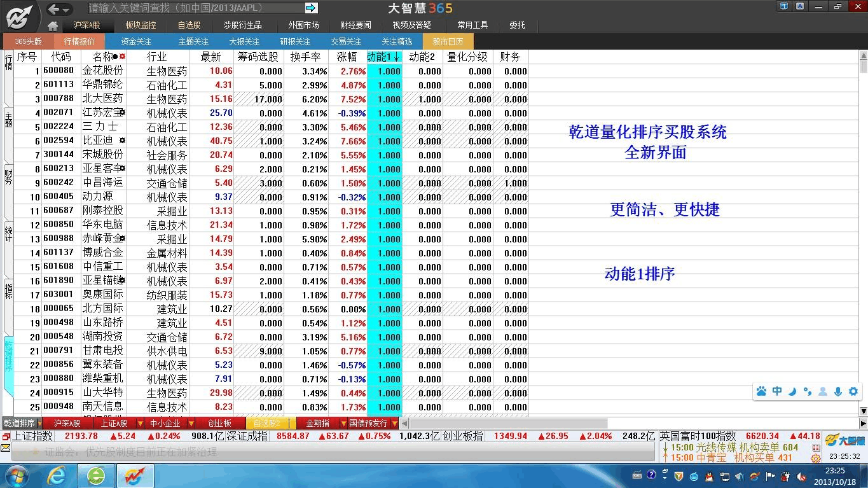Viewport: 868px width, 488px height.
Task: Click the orange gear icon beside the 机构买单 alert
Action: [x=815, y=458]
